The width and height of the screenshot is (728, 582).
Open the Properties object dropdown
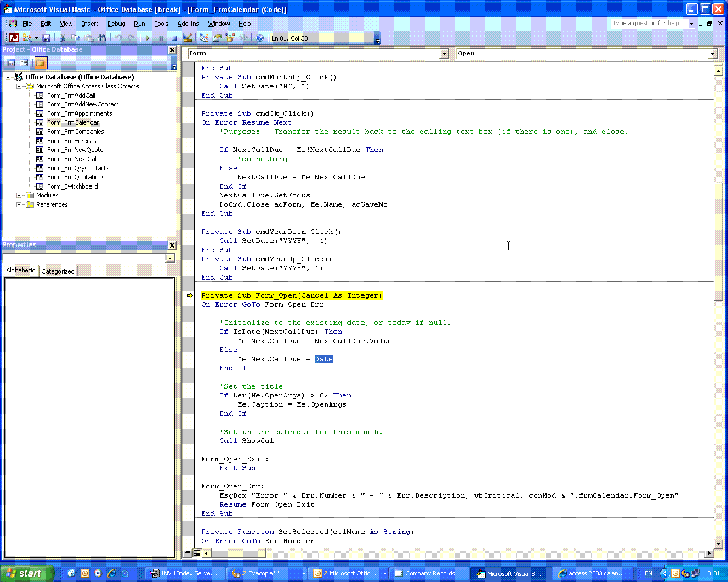point(170,258)
